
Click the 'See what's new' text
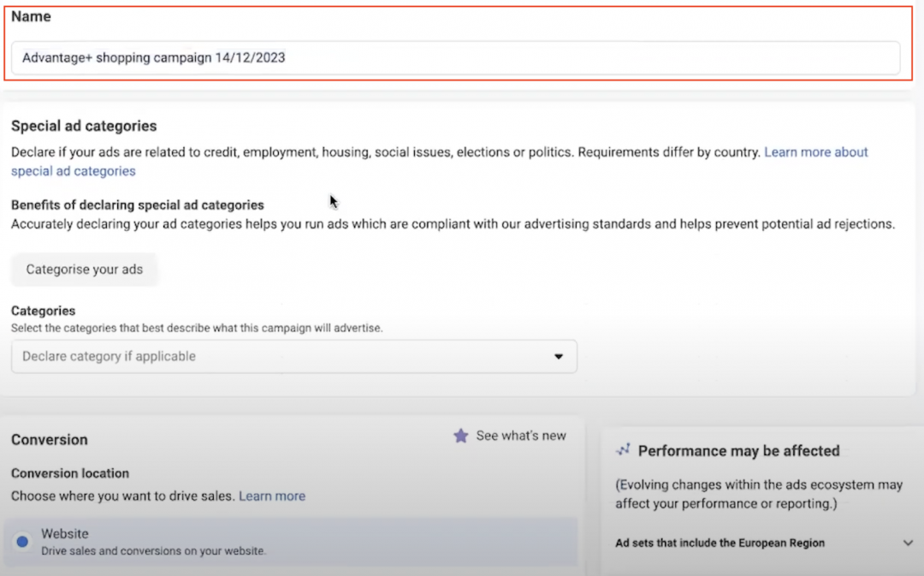coord(521,436)
